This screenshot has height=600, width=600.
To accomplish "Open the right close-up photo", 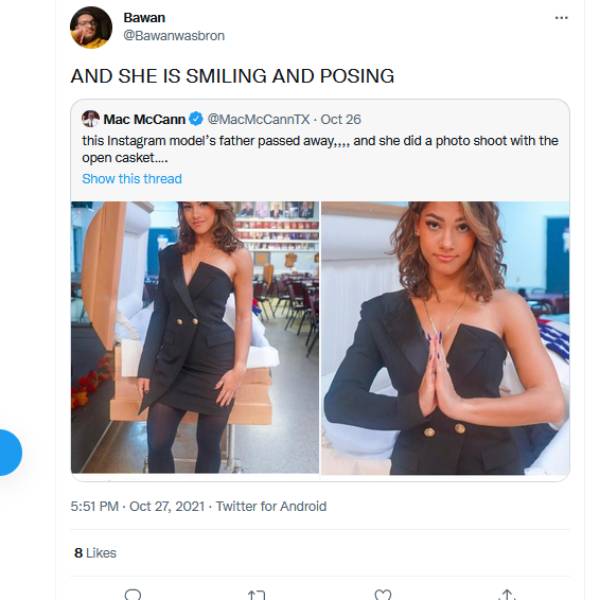I will (445, 336).
